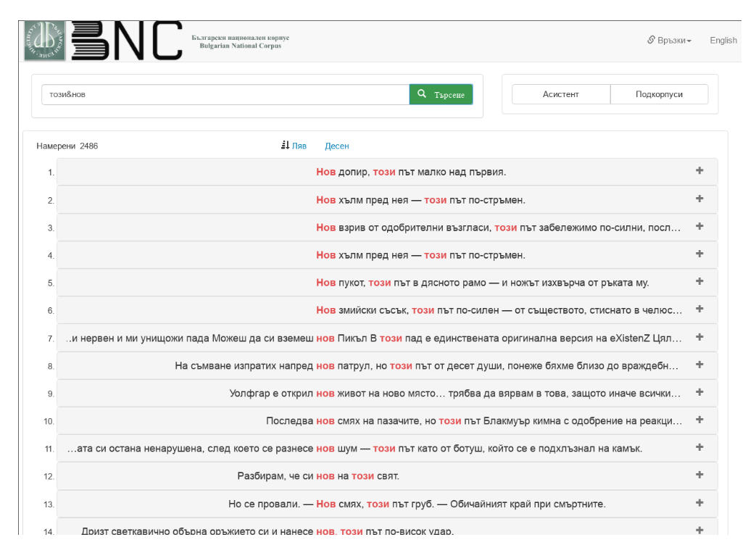Open the BNC corpus logo
The height and width of the screenshot is (545, 756).
coord(127,41)
